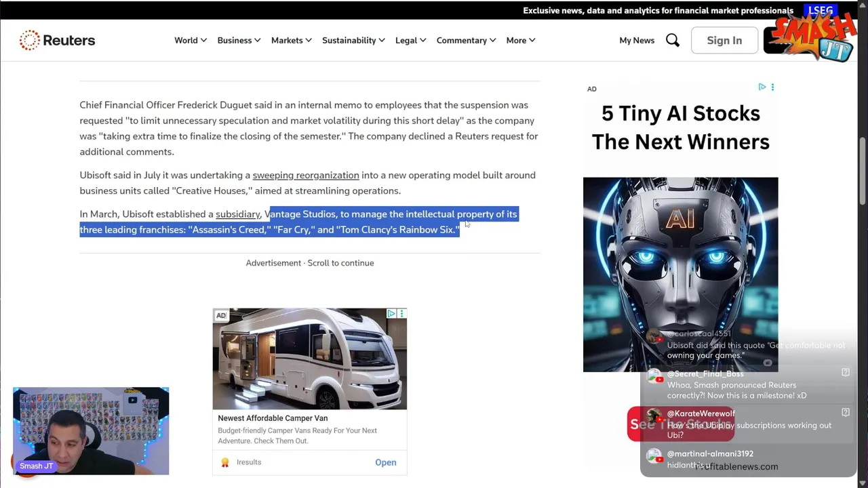
Task: Click the Sign In button
Action: click(724, 40)
